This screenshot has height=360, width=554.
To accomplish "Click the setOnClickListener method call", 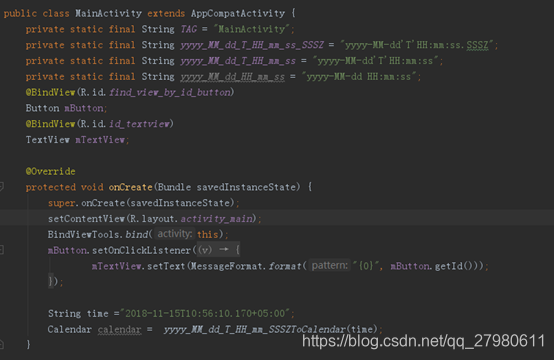I will click(x=141, y=250).
